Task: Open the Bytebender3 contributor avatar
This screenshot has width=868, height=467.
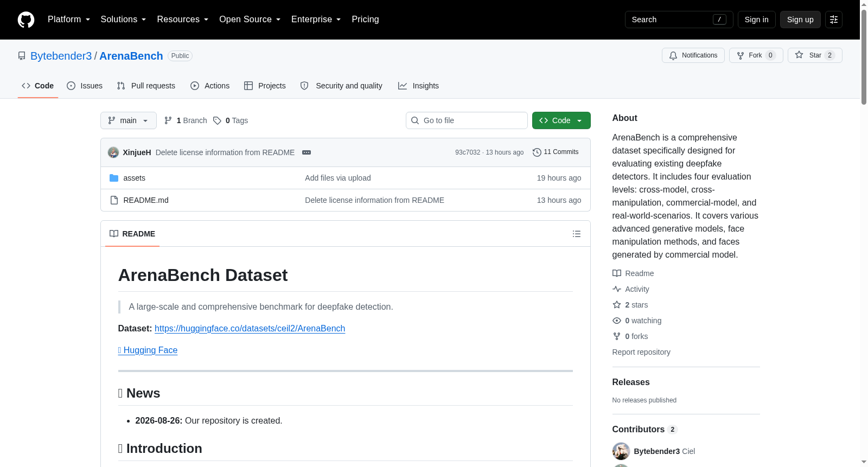Action: point(621,451)
